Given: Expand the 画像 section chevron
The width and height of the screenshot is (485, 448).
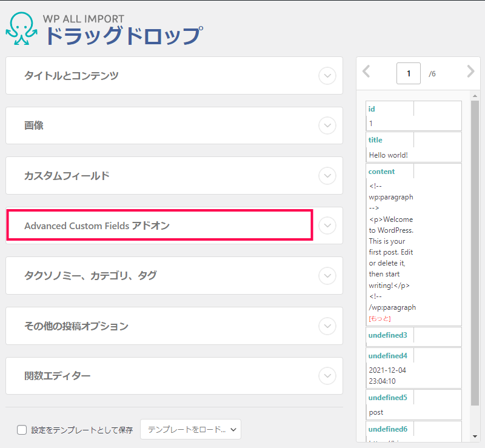Looking at the screenshot, I should pos(327,125).
